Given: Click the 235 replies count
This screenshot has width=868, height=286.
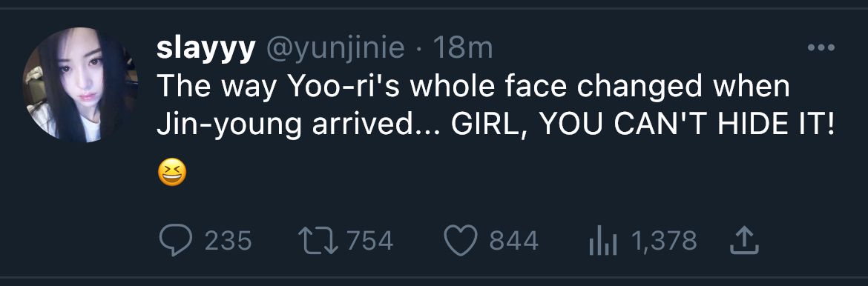Looking at the screenshot, I should 228,242.
